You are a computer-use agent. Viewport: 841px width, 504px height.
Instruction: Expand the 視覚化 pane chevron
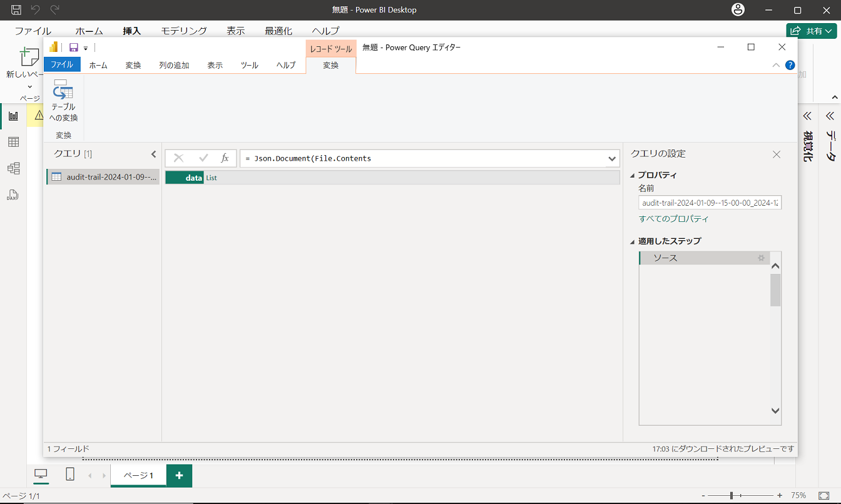click(807, 116)
